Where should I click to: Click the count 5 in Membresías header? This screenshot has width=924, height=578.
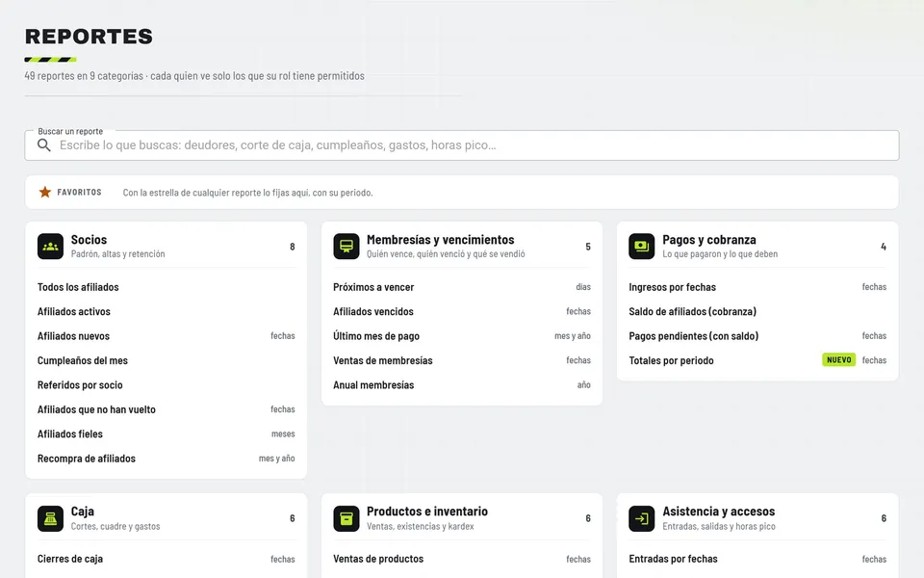coord(588,247)
